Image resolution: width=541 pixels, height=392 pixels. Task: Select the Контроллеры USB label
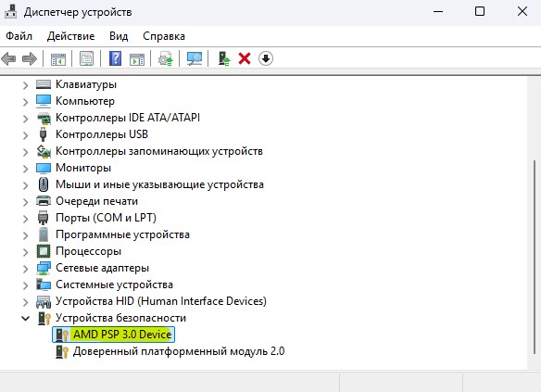click(x=102, y=134)
